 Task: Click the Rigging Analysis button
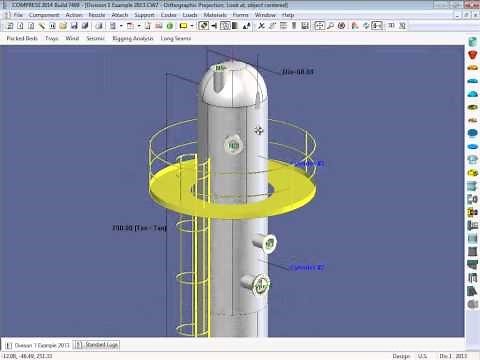tap(133, 38)
